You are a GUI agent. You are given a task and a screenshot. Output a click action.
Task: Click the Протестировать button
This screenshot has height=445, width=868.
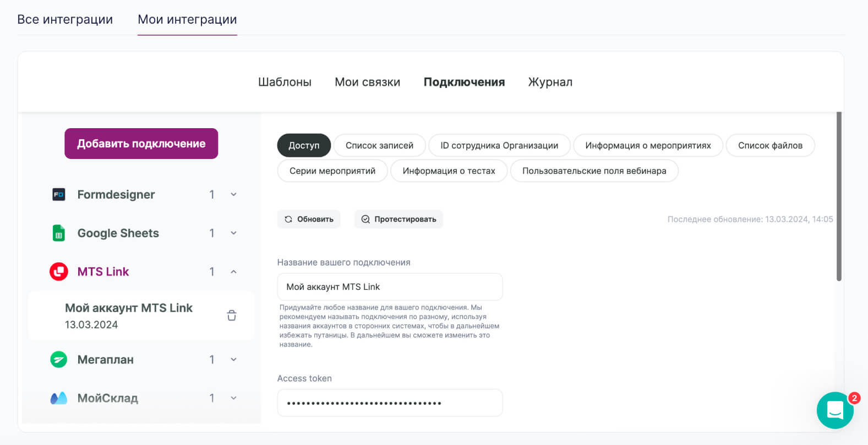click(x=398, y=219)
